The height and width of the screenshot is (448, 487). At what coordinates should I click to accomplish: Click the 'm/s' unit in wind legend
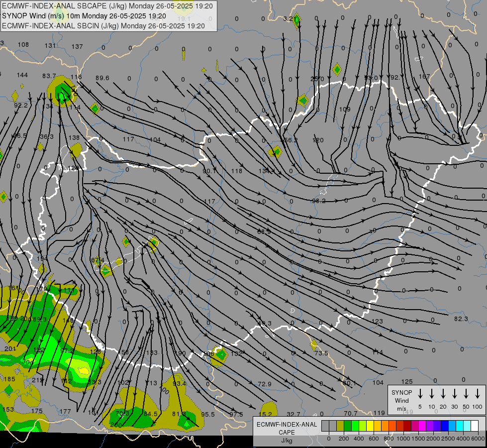[401, 409]
